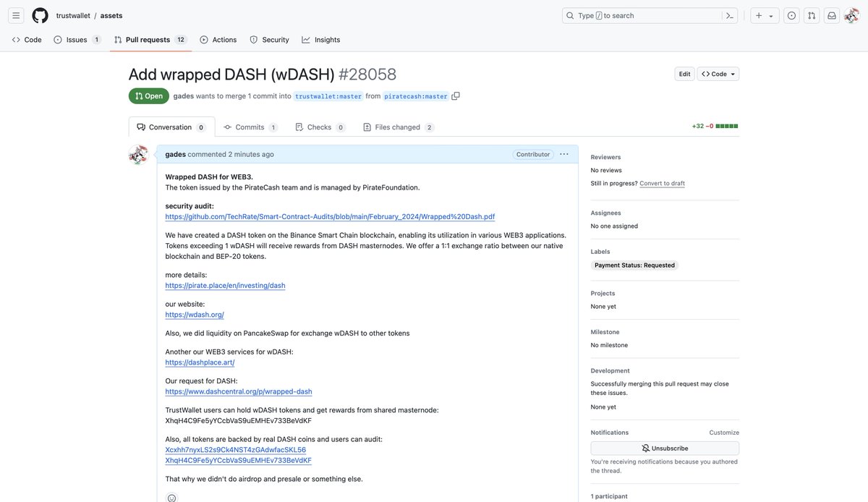Click the Reviewers sidebar heading
The image size is (868, 502).
point(605,157)
